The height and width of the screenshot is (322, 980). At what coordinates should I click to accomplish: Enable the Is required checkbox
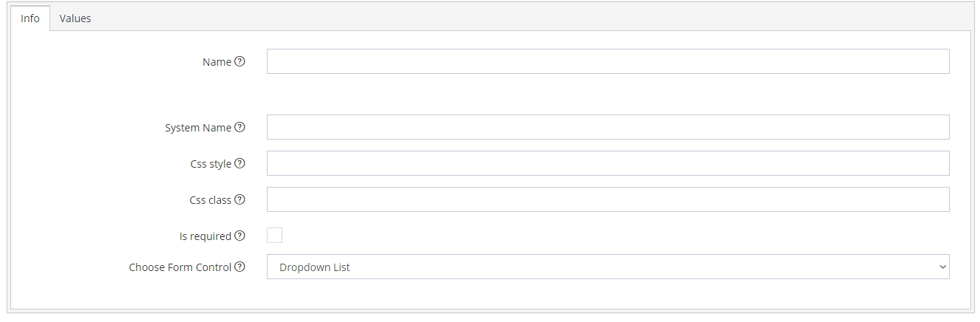(x=274, y=236)
